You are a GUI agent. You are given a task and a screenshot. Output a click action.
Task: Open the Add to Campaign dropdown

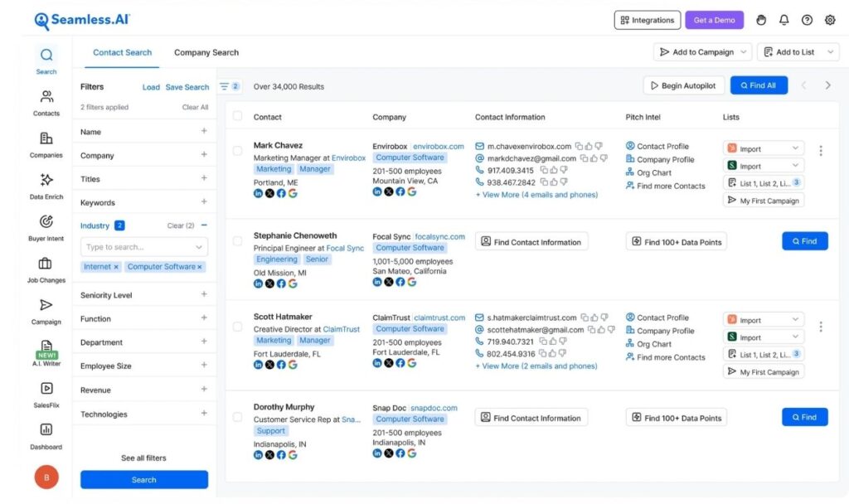point(703,52)
